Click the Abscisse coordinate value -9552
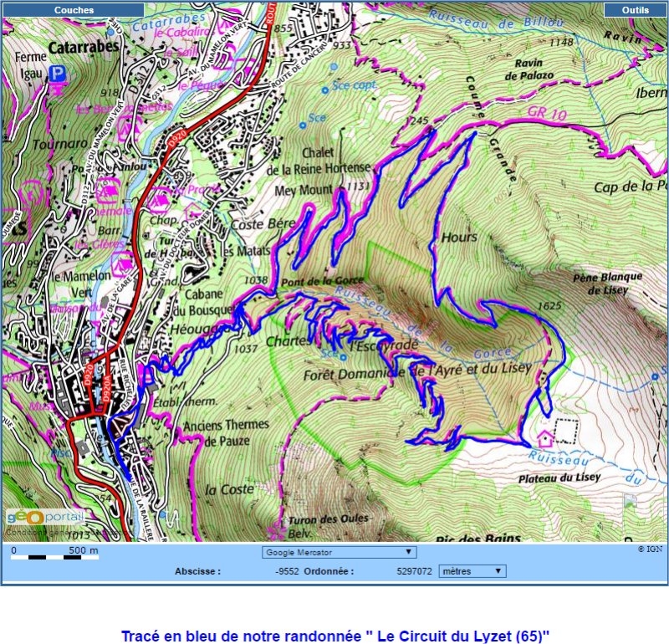This screenshot has width=669, height=644. click(x=287, y=571)
